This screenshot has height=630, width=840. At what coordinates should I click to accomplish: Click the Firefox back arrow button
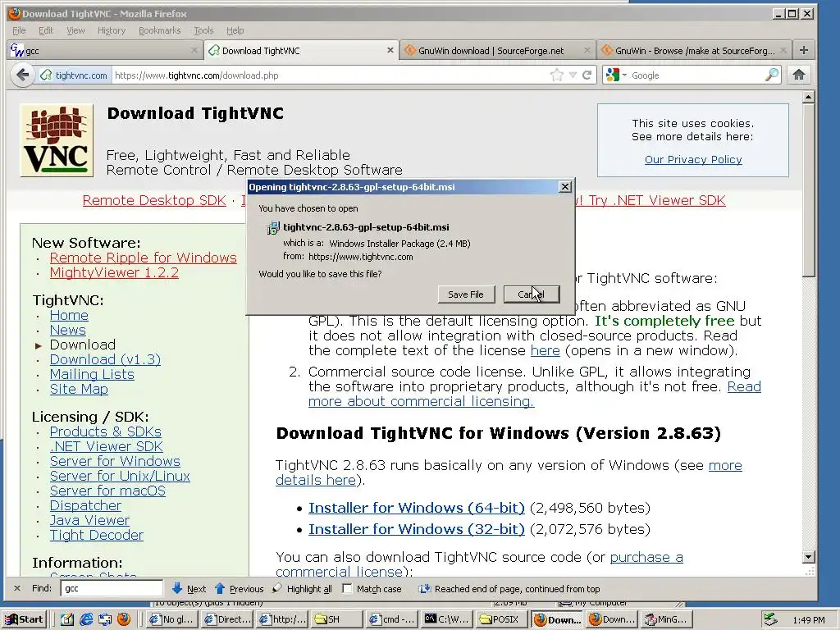click(22, 75)
